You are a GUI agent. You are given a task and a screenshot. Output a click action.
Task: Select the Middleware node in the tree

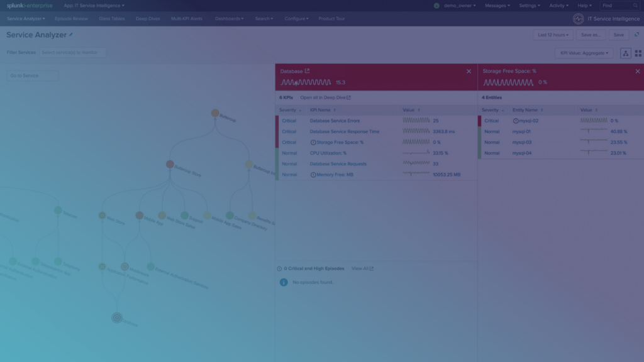click(125, 266)
